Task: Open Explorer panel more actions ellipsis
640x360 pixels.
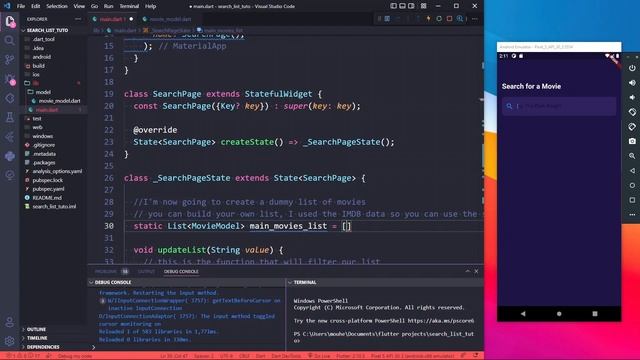Action: pyautogui.click(x=78, y=19)
